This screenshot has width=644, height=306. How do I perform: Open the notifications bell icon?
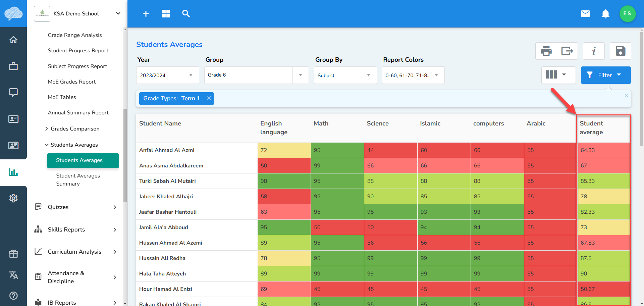(x=605, y=14)
